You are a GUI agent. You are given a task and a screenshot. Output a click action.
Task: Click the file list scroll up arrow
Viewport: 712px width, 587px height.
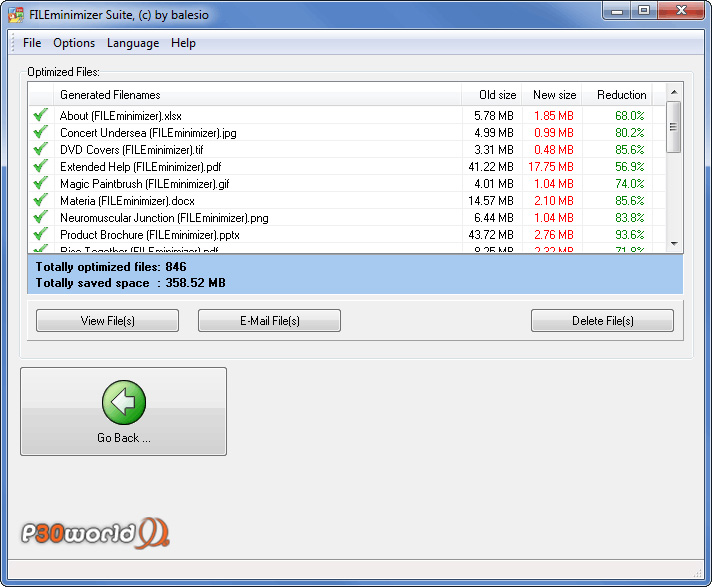click(674, 92)
